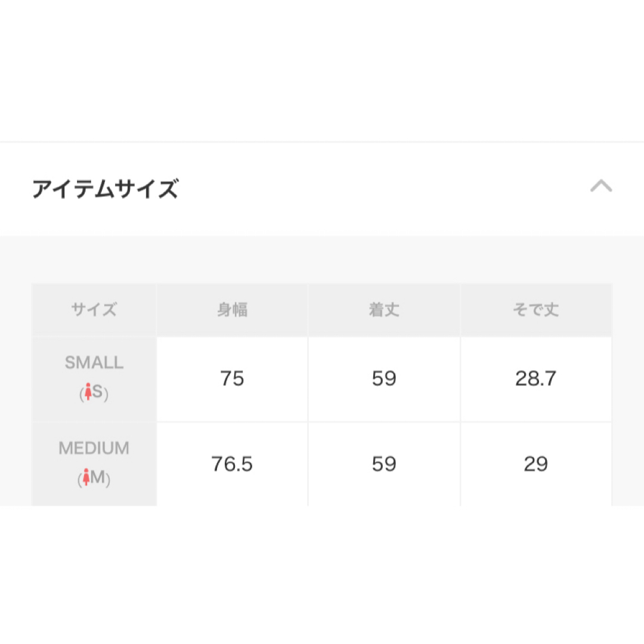This screenshot has height=644, width=644.
Task: Click SMALL row length value 59
Action: click(384, 379)
